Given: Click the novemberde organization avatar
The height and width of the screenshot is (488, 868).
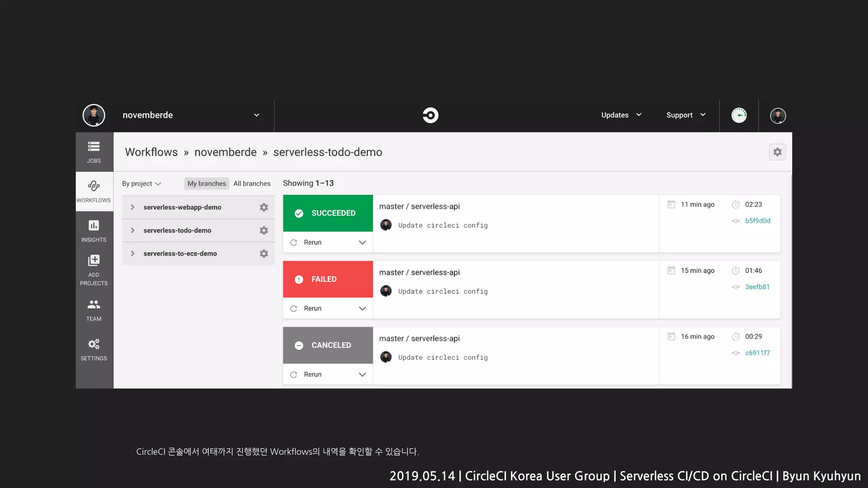Looking at the screenshot, I should click(x=94, y=115).
